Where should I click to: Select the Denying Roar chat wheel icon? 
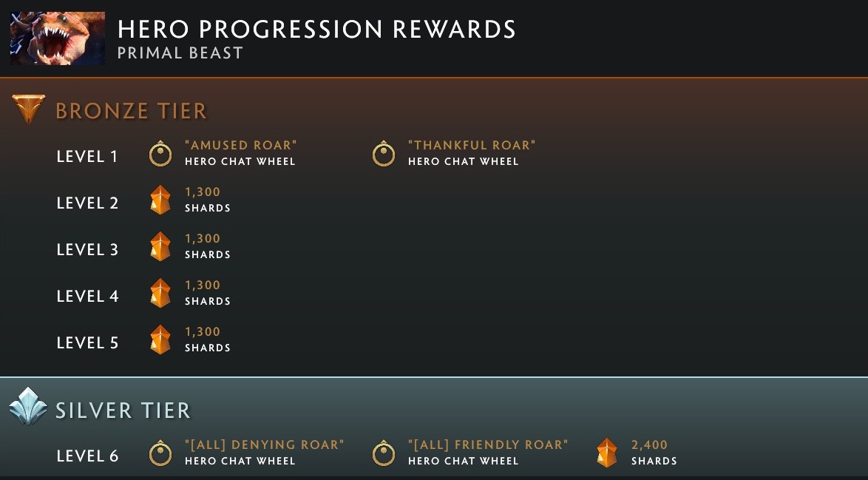pos(160,453)
